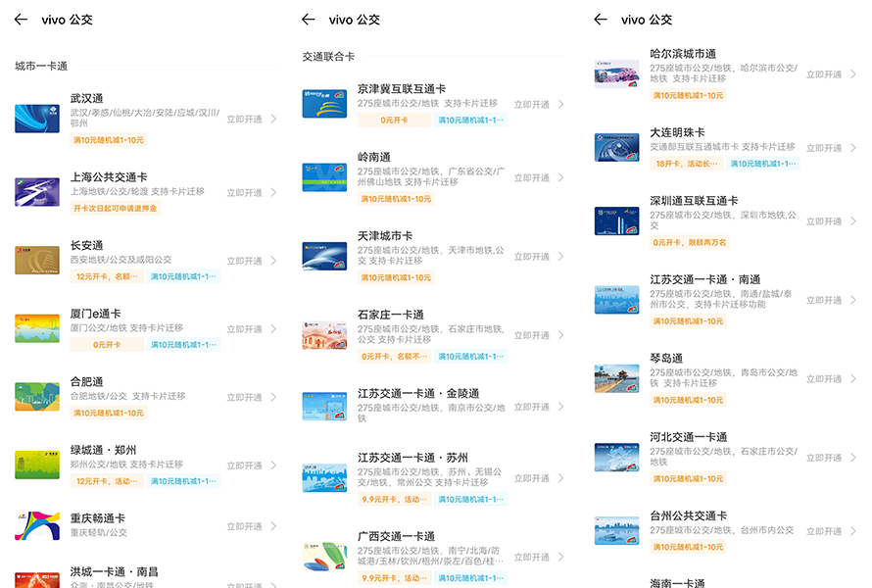Open the 京津冀互联互通卡 card image

click(x=324, y=104)
